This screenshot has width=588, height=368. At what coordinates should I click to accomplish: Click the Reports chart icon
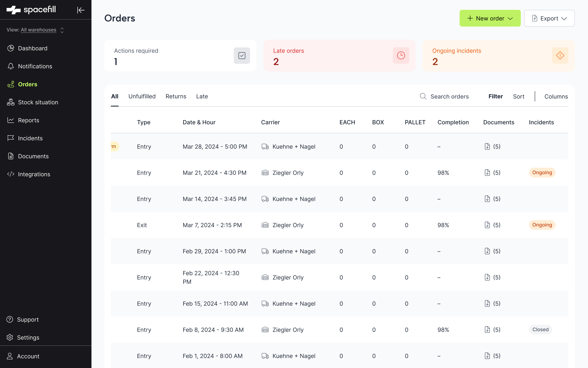11,120
